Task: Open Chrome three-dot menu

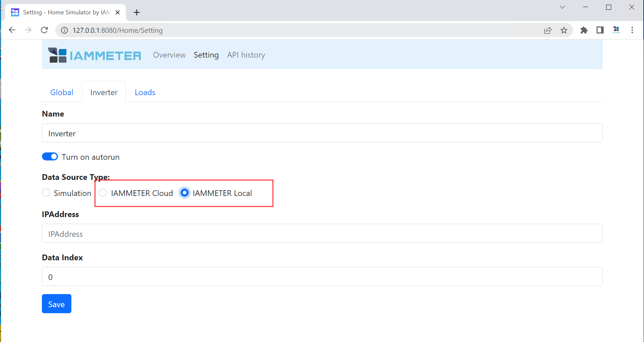Action: (632, 30)
